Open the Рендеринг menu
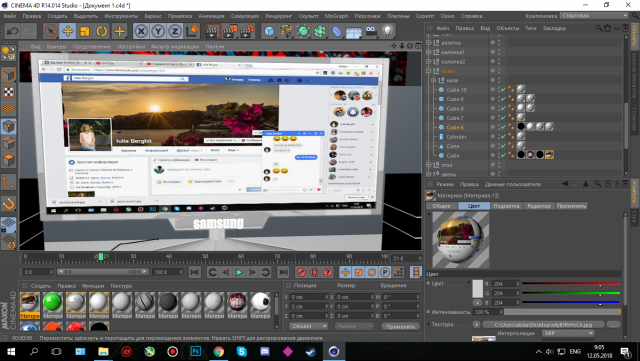Screen dimensions: 640x361 (x=279, y=16)
